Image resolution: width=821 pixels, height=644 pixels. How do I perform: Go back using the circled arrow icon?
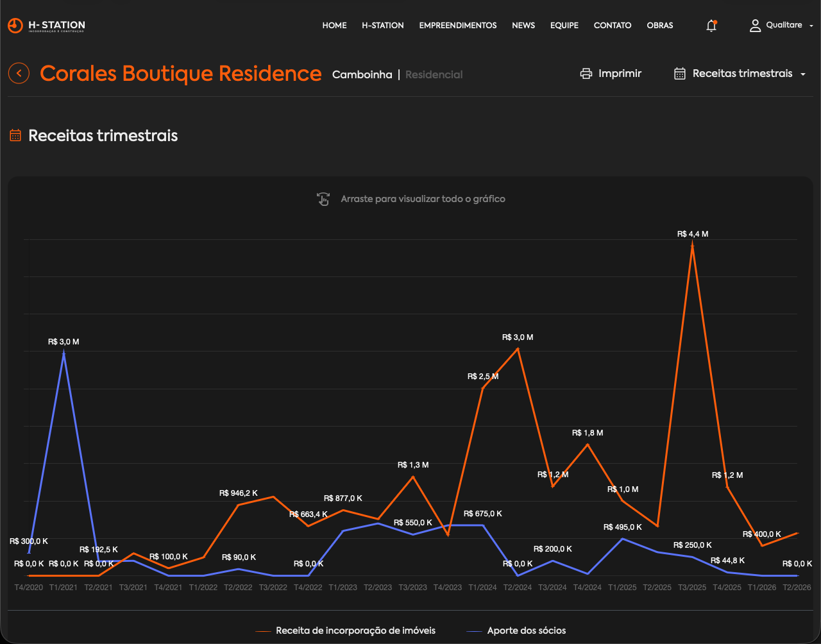coord(19,73)
